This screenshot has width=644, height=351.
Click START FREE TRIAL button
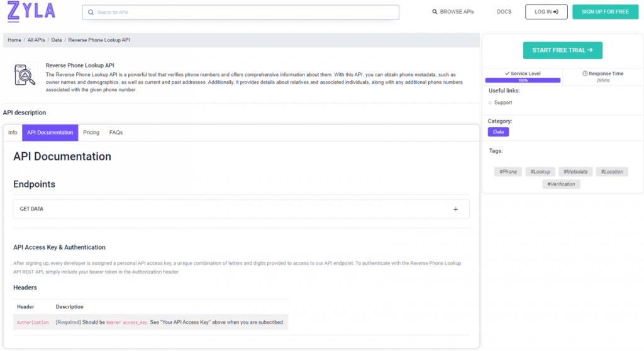[563, 50]
